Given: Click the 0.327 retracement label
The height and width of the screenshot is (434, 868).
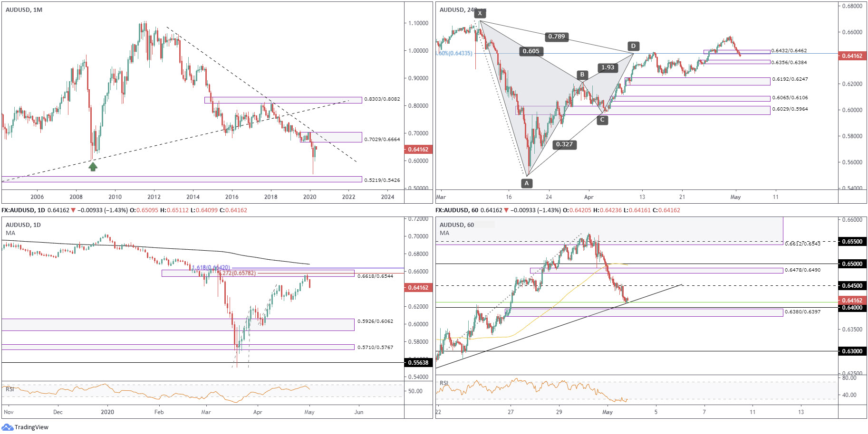Looking at the screenshot, I should point(563,145).
